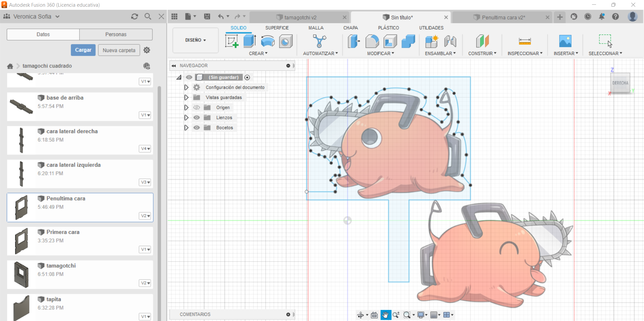Toggle visibility of the Lienzos folder
644x321 pixels.
tap(197, 118)
